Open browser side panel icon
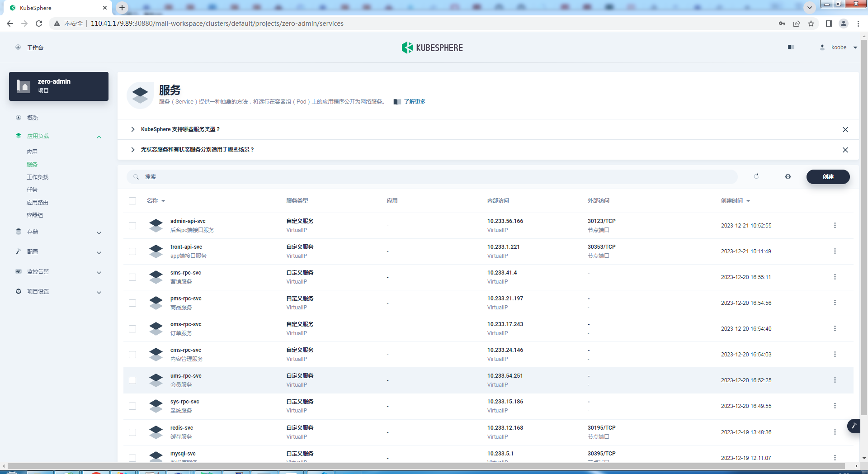 (x=829, y=24)
